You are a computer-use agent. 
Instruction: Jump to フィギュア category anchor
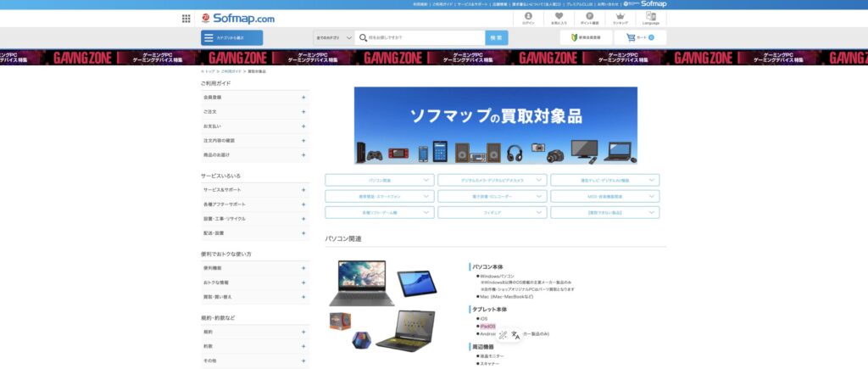[x=492, y=212]
